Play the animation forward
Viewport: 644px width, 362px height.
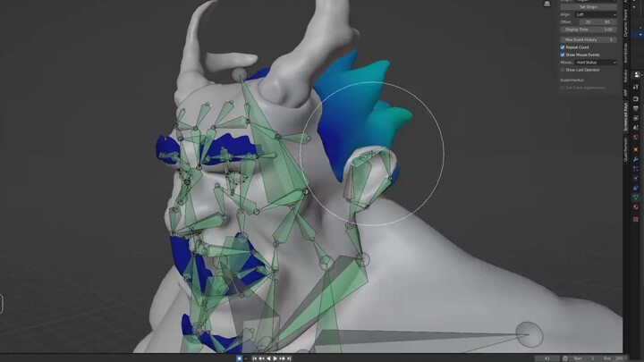coord(275,358)
